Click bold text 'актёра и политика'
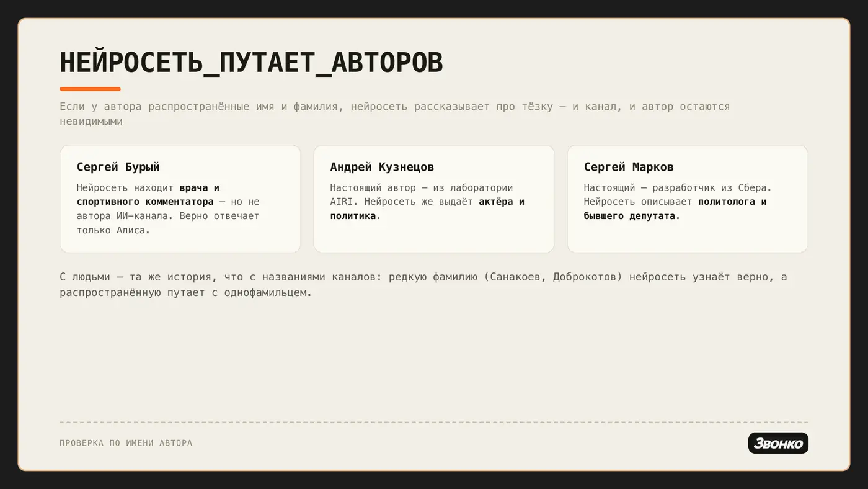868x489 pixels. [x=427, y=209]
